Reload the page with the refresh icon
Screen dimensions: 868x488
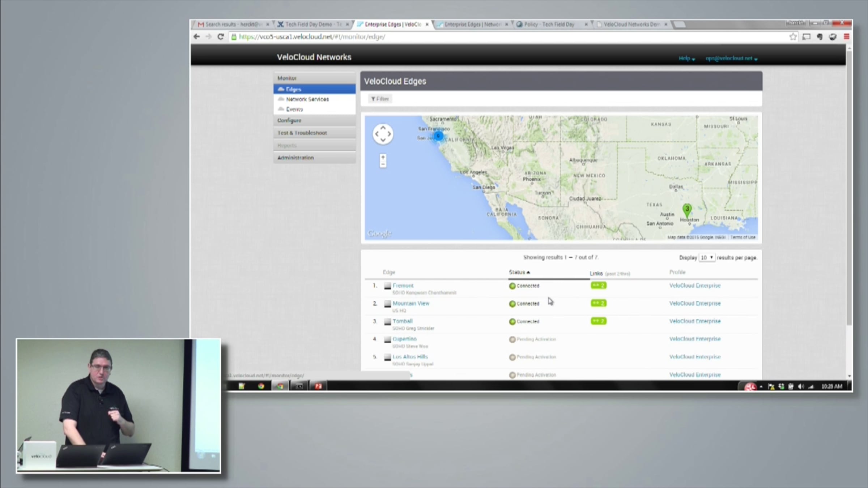tap(220, 37)
